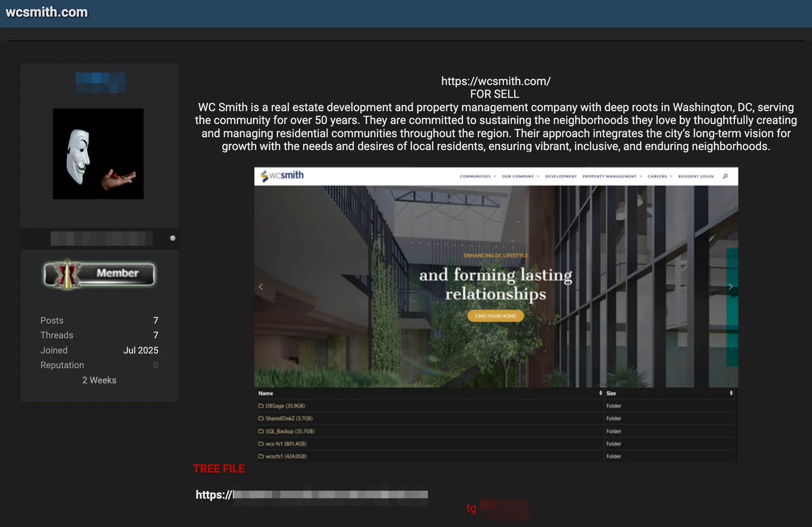Viewport: 812px width, 527px height.
Task: Click the Posts count 7
Action: 156,320
